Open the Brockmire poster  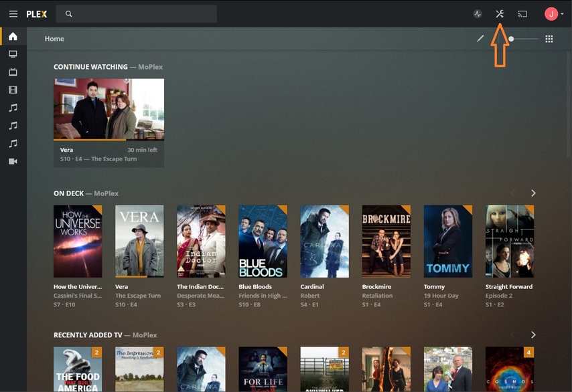click(x=386, y=241)
